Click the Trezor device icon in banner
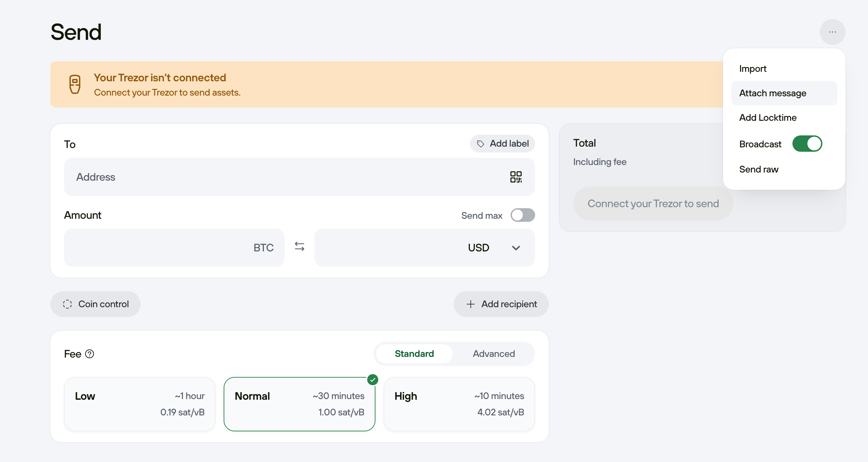This screenshot has width=868, height=462. click(75, 84)
